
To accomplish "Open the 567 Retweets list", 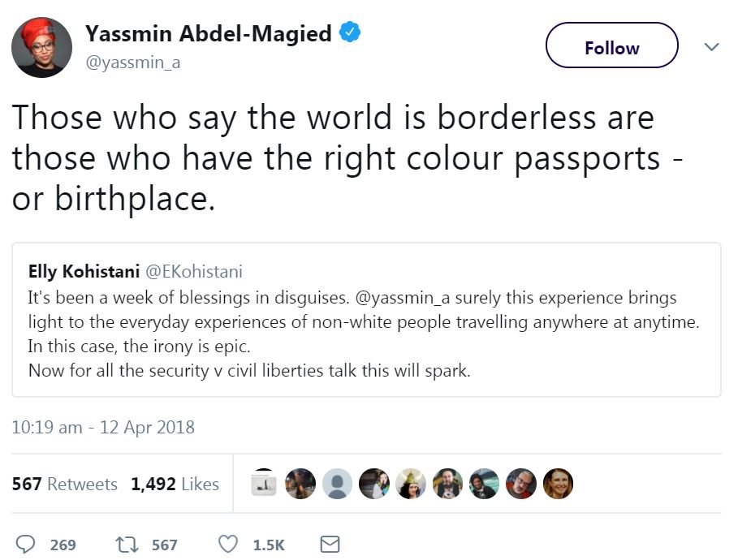I will (x=64, y=485).
